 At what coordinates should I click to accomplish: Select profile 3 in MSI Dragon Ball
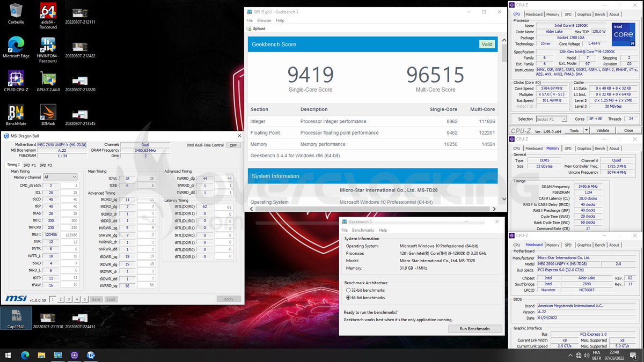[69, 299]
